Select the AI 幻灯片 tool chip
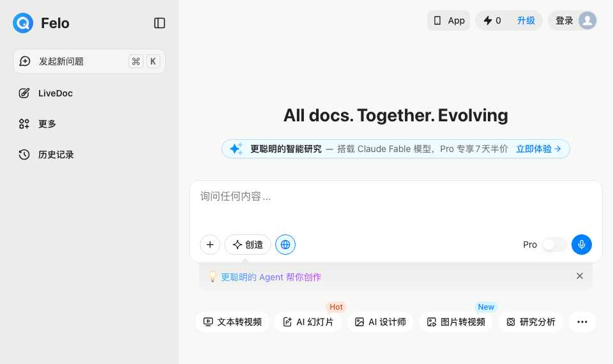 click(x=308, y=322)
